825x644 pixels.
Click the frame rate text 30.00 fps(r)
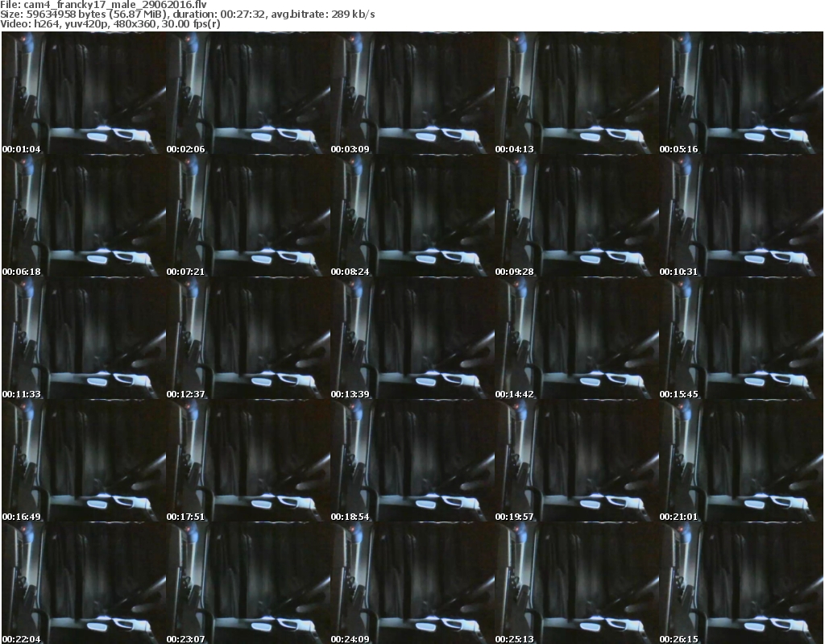click(x=190, y=24)
